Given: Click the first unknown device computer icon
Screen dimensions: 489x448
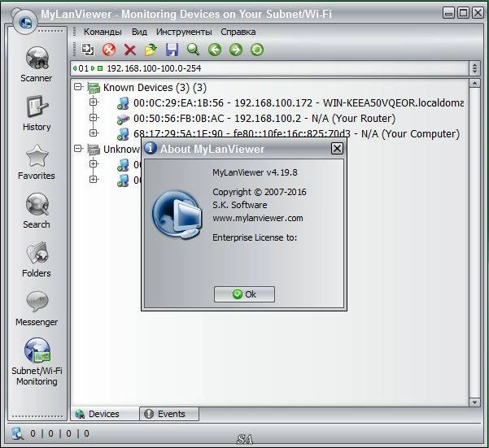Looking at the screenshot, I should coord(123,165).
